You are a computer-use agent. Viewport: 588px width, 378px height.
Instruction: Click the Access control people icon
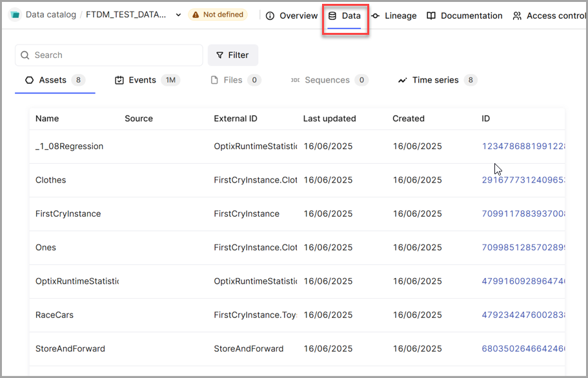coord(517,15)
